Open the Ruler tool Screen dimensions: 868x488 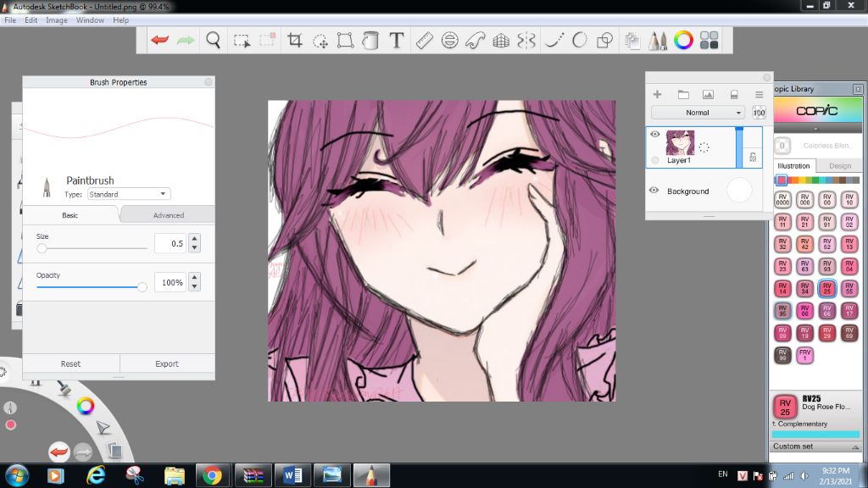click(424, 40)
